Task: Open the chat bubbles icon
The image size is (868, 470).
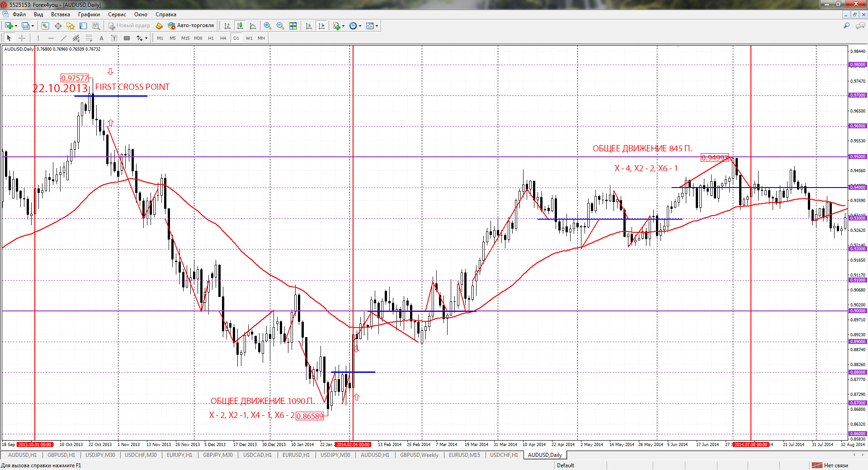Action: click(860, 26)
